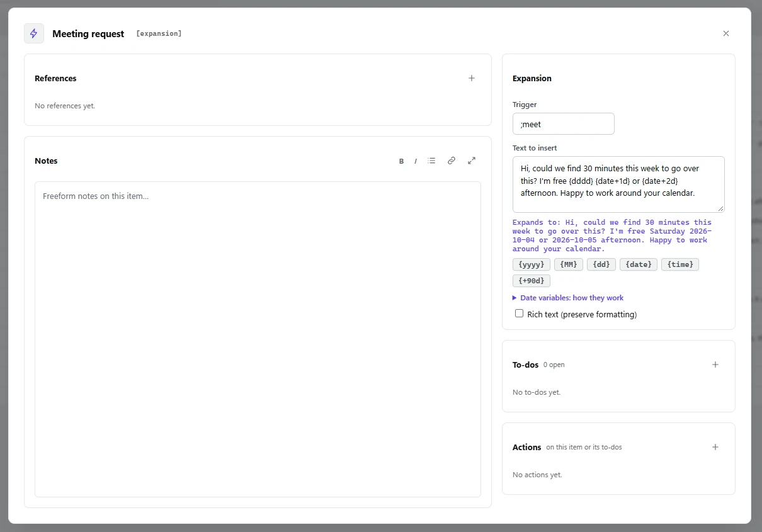Click the Trigger field label
Viewport: 762px width, 532px height.
pyautogui.click(x=525, y=105)
